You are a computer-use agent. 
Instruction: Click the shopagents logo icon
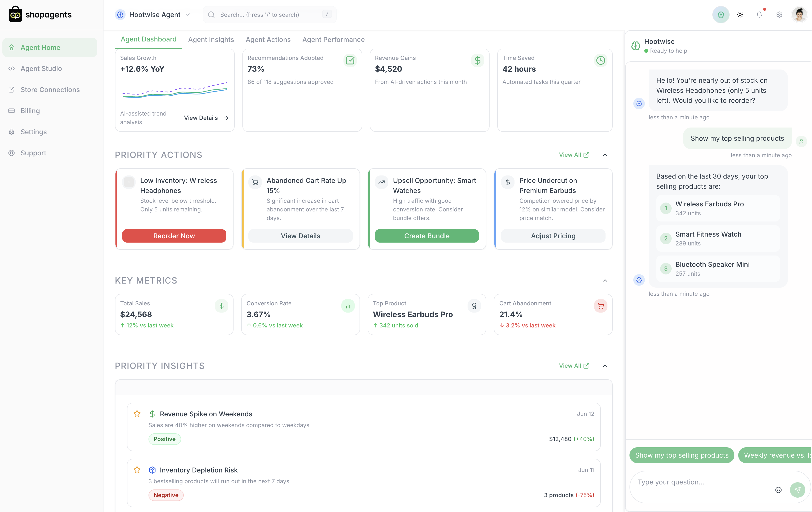coord(15,15)
